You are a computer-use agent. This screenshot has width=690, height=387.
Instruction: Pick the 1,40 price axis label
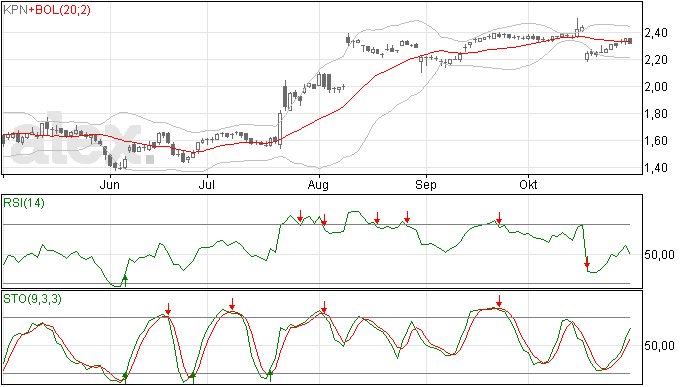(656, 168)
